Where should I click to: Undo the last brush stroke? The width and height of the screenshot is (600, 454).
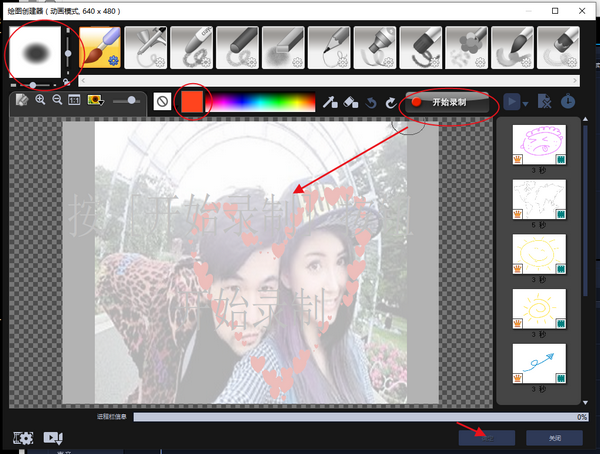coord(371,102)
